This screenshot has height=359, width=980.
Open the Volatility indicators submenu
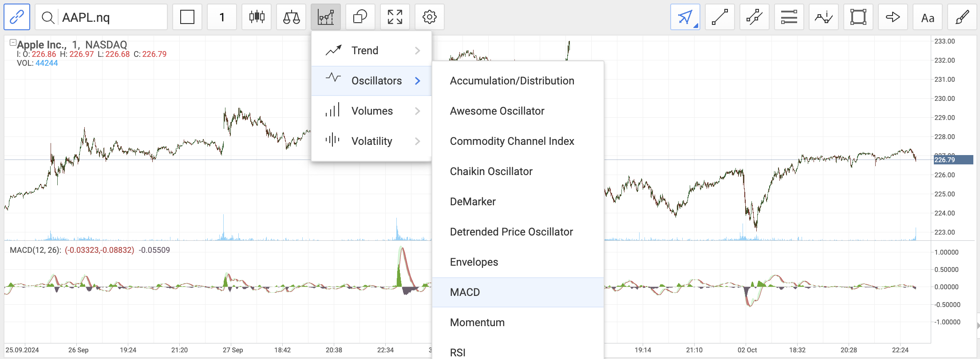click(371, 141)
